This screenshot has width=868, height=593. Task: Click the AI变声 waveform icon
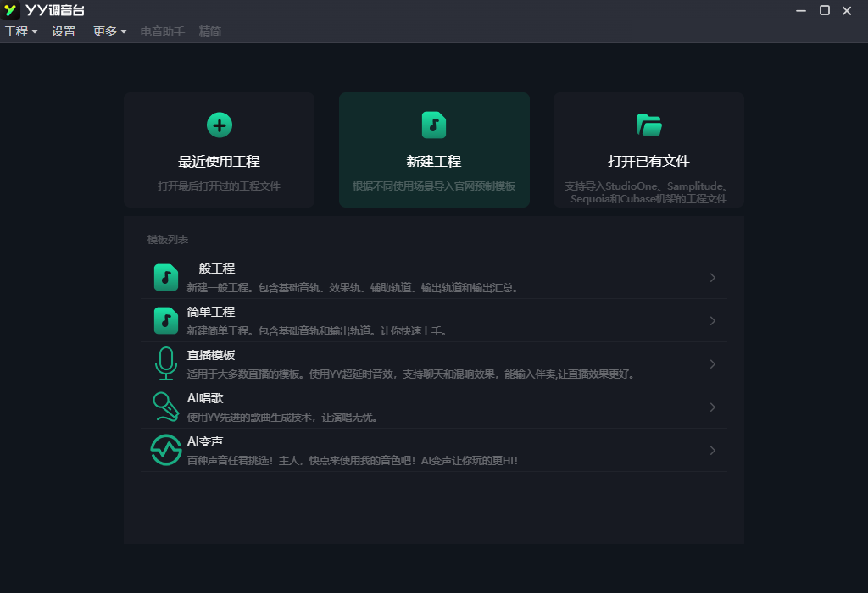(166, 451)
